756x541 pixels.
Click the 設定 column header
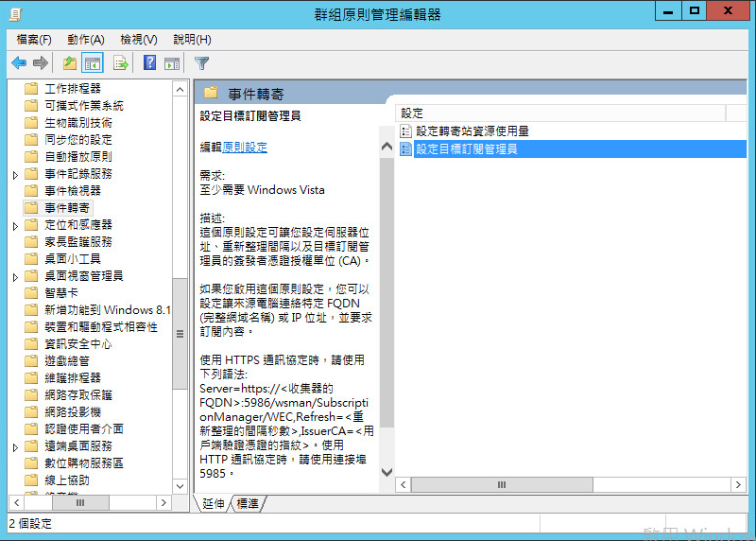tap(561, 113)
